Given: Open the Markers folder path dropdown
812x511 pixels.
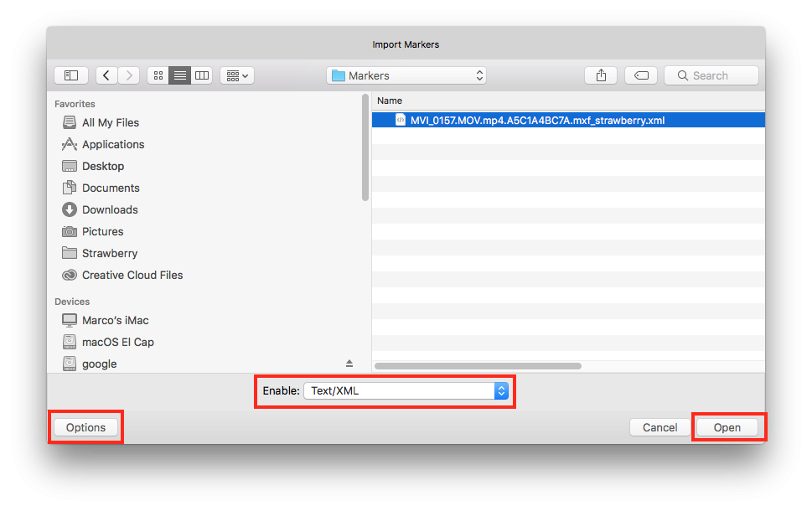Looking at the screenshot, I should click(x=407, y=75).
